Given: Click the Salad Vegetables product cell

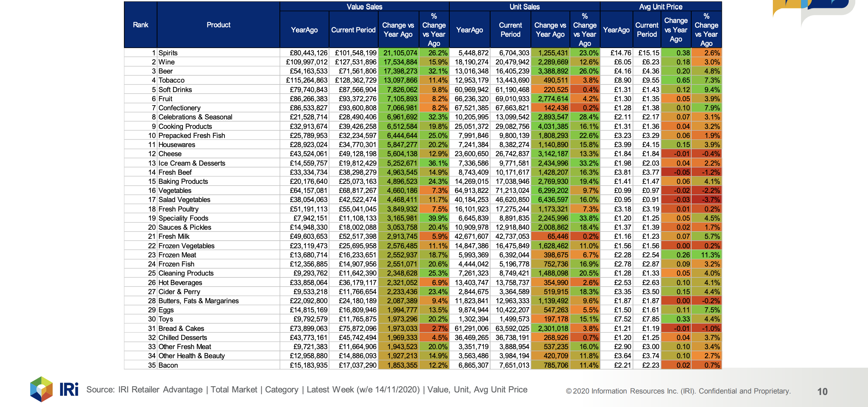Looking at the screenshot, I should pyautogui.click(x=218, y=199).
